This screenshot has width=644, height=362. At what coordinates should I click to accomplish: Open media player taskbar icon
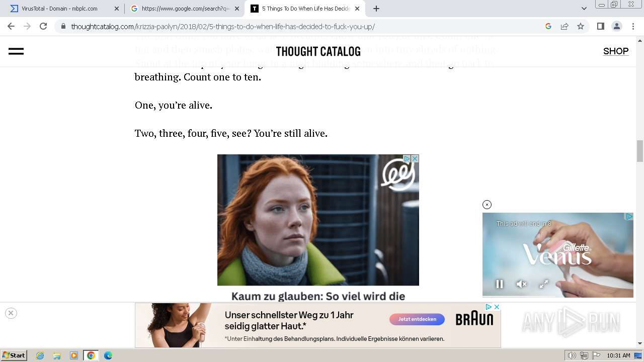(x=74, y=355)
